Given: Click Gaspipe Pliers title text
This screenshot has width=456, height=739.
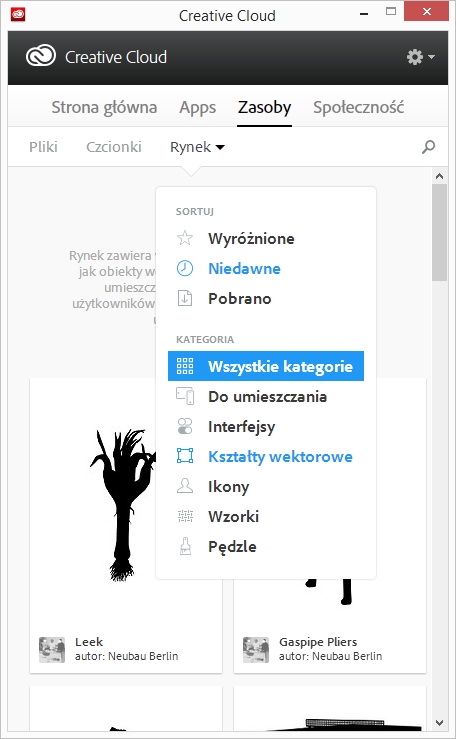Looking at the screenshot, I should [318, 642].
